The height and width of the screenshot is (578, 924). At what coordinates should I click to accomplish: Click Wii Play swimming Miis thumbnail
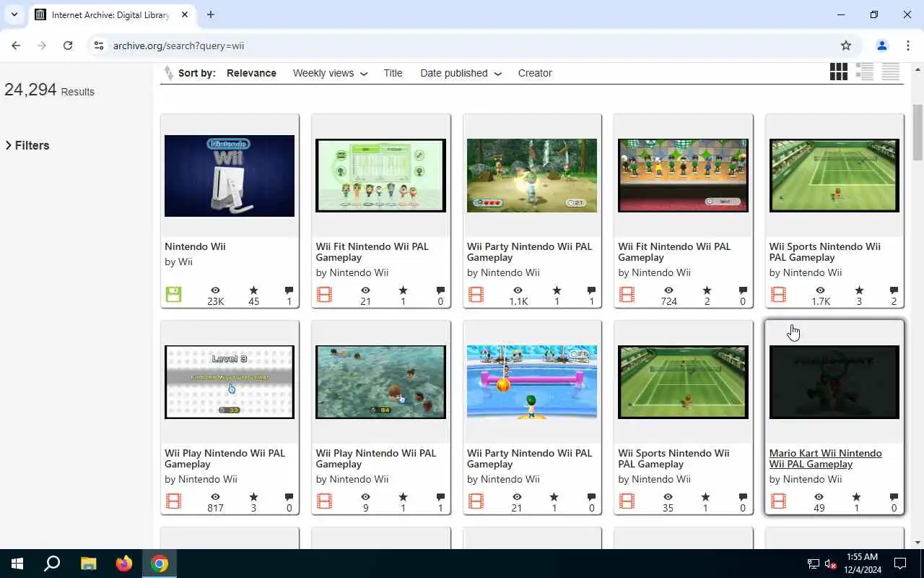tap(380, 382)
